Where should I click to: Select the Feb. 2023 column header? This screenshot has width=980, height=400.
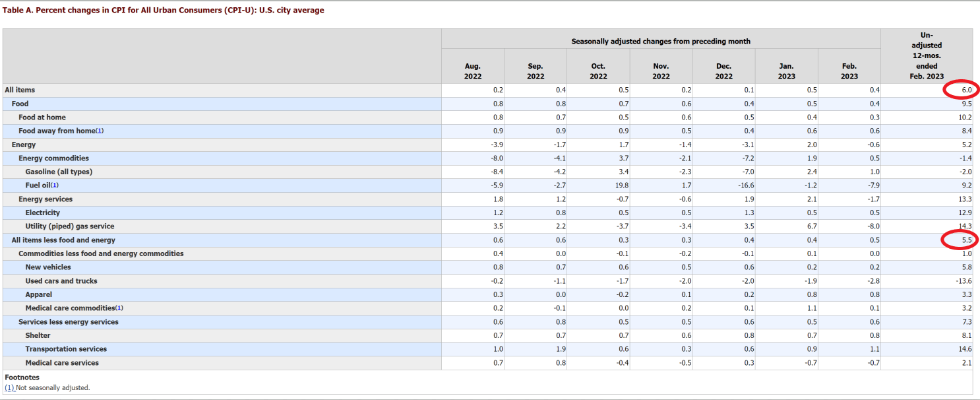tap(849, 71)
